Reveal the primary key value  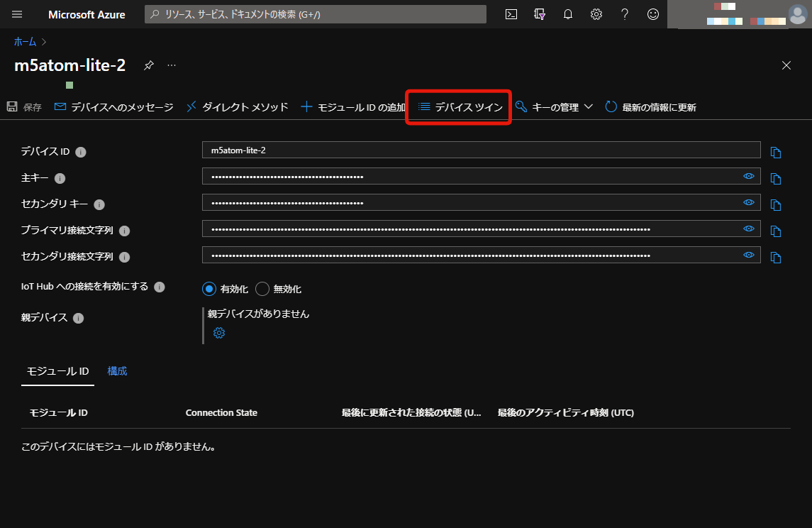tap(749, 176)
